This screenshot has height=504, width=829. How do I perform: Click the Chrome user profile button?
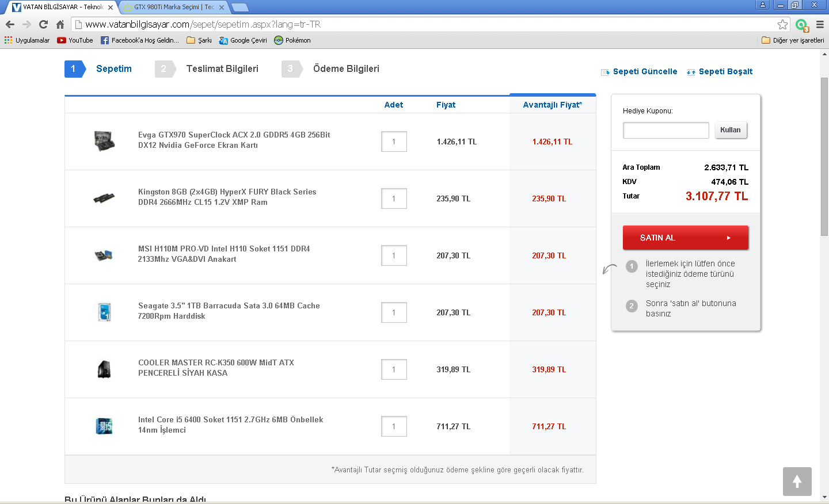[x=763, y=5]
